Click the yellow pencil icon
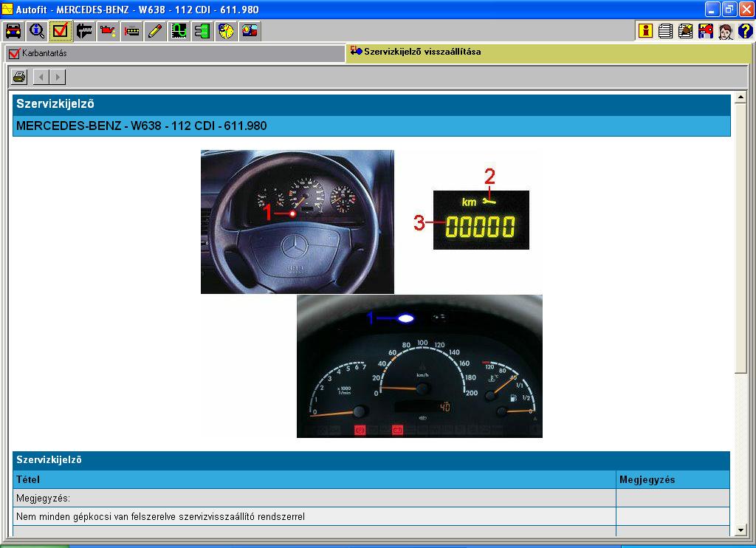 [x=155, y=31]
